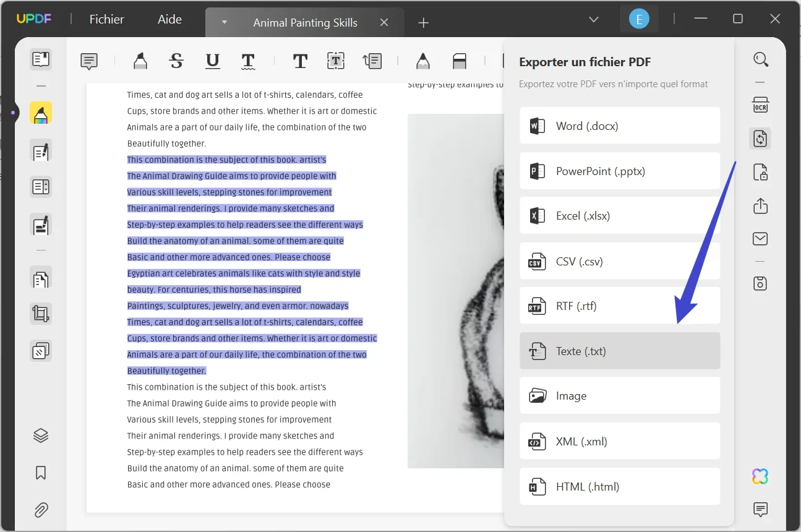Click the user profile avatar at the top
The width and height of the screenshot is (801, 532).
639,19
